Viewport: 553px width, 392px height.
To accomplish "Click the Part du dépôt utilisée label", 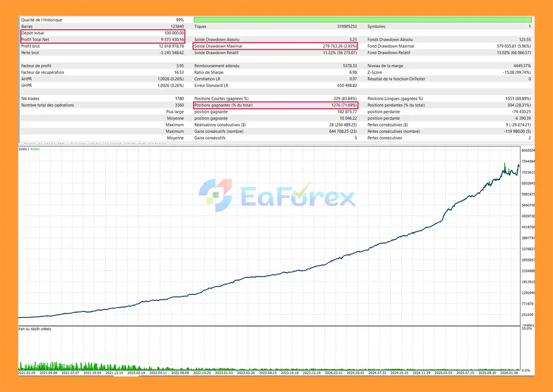I will pyautogui.click(x=34, y=329).
